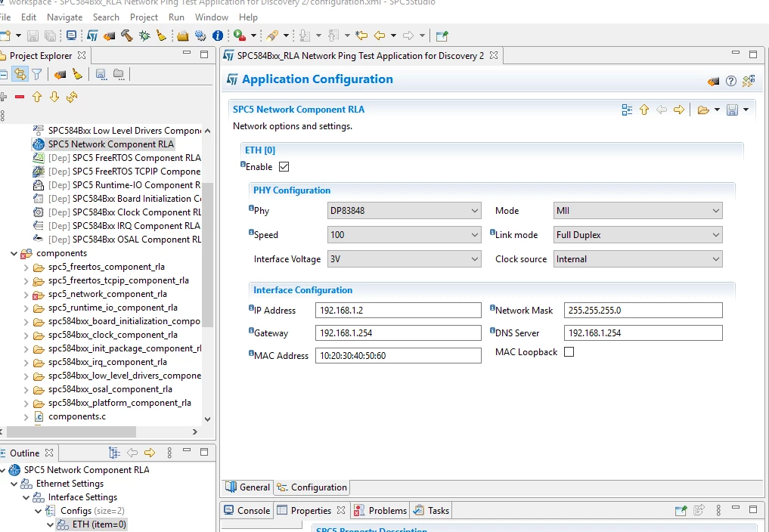Click the broom clean icon in main toolbar
This screenshot has height=532, width=769.
161,36
